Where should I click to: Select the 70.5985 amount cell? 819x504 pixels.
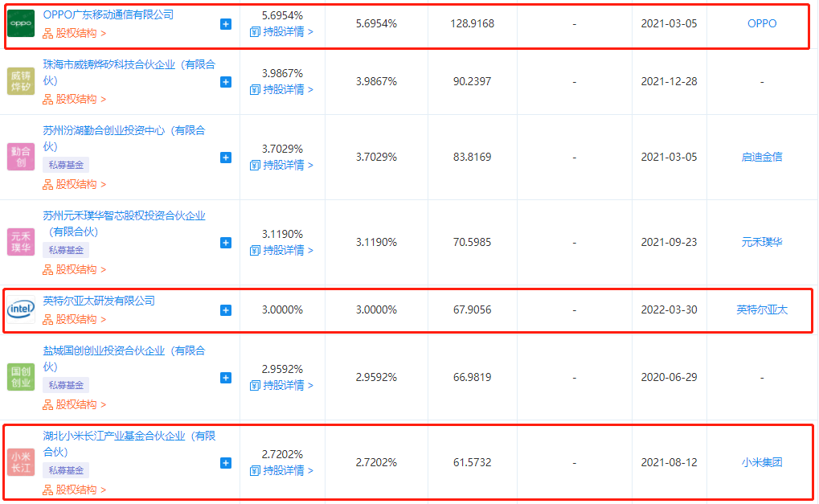coord(472,242)
